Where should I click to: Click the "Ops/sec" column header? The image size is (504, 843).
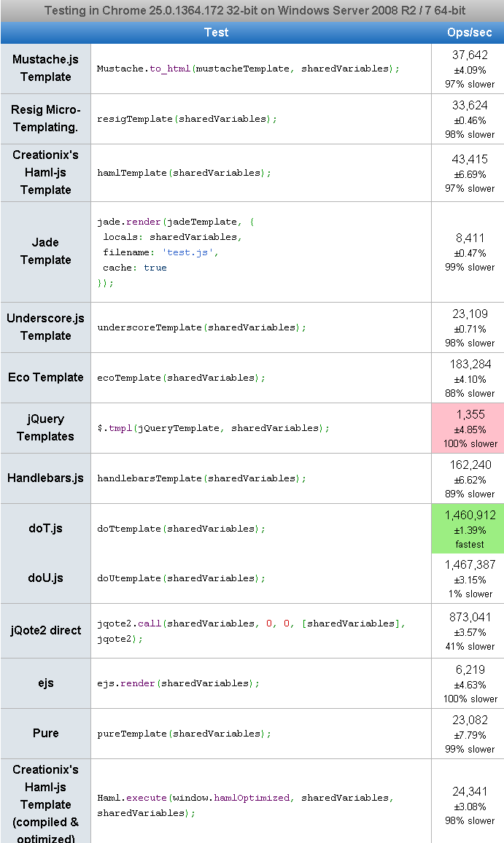click(x=469, y=33)
